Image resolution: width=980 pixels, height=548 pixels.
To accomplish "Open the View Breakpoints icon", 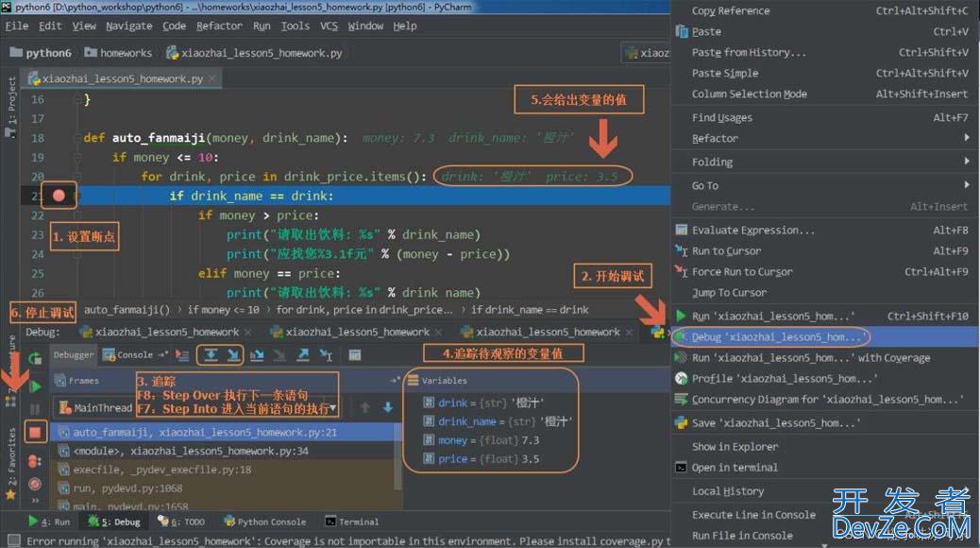I will (x=35, y=462).
